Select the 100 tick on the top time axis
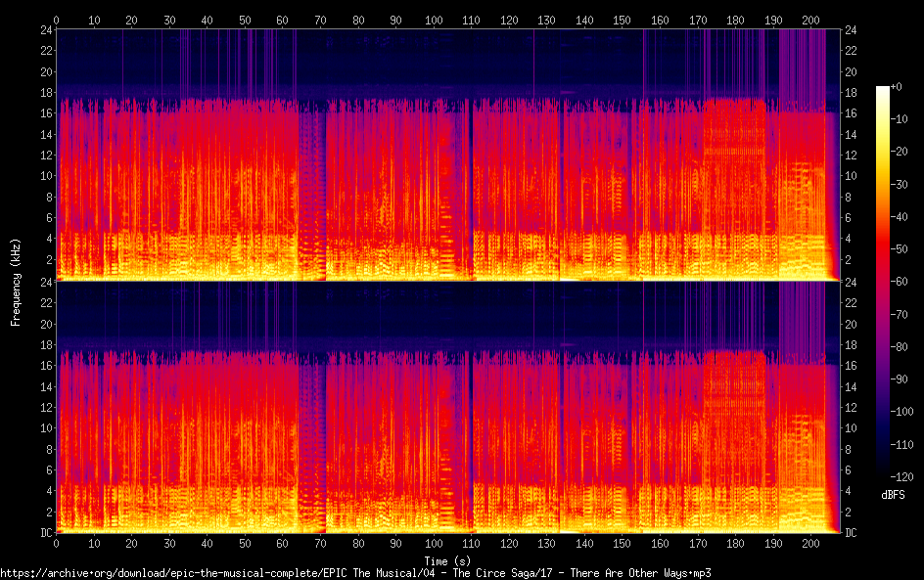The width and height of the screenshot is (924, 580). click(x=434, y=20)
